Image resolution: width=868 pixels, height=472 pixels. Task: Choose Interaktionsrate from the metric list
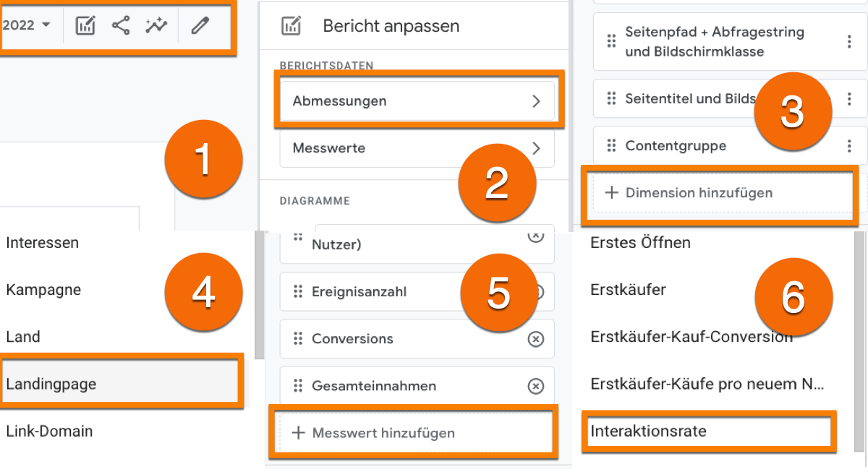pyautogui.click(x=707, y=432)
